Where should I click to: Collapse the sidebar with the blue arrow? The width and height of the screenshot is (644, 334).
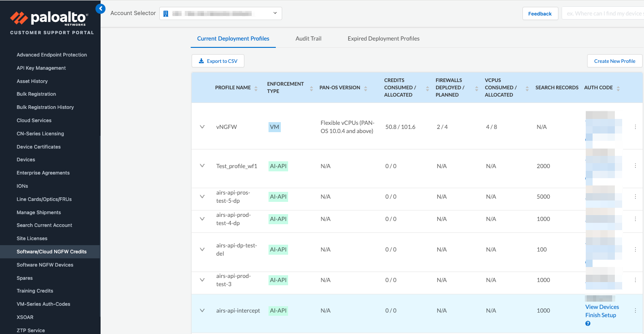point(101,9)
